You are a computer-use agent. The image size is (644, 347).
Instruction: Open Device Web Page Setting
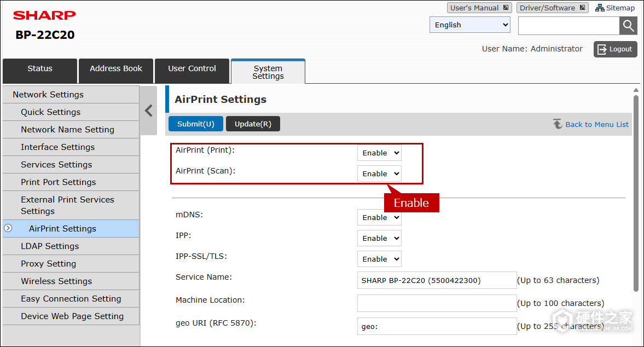pyautogui.click(x=71, y=316)
